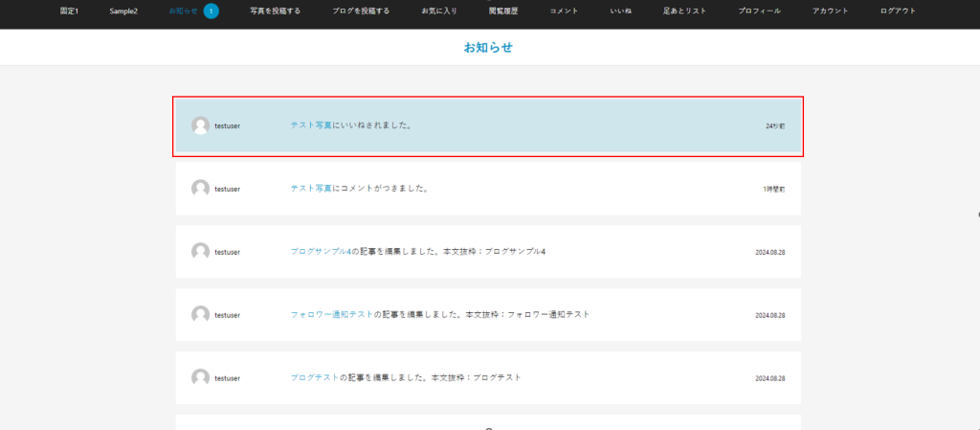Screen dimensions: 980x430
Task: Open the 足あとリスト page
Action: 684,11
